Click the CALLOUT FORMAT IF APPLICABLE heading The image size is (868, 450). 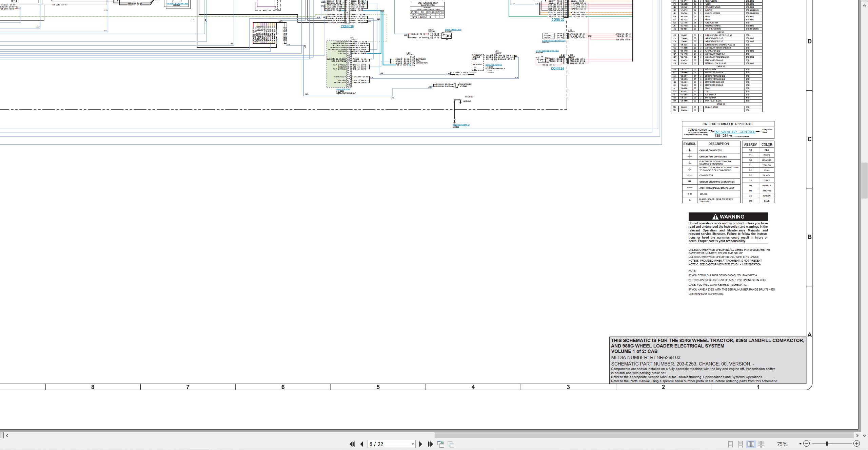[x=728, y=124]
